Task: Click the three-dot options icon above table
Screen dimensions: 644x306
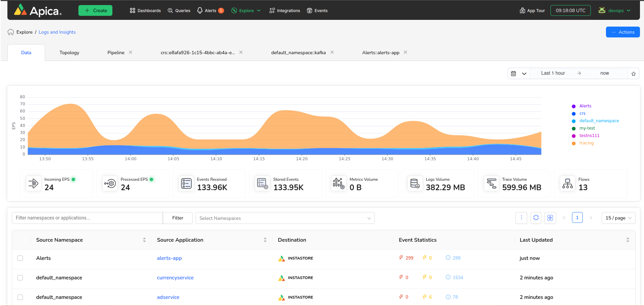Action: point(521,218)
